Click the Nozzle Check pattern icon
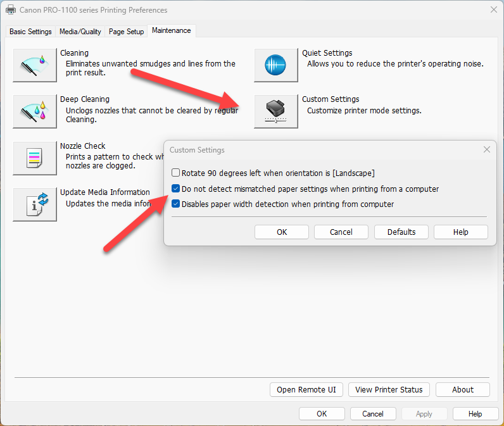 [35, 158]
